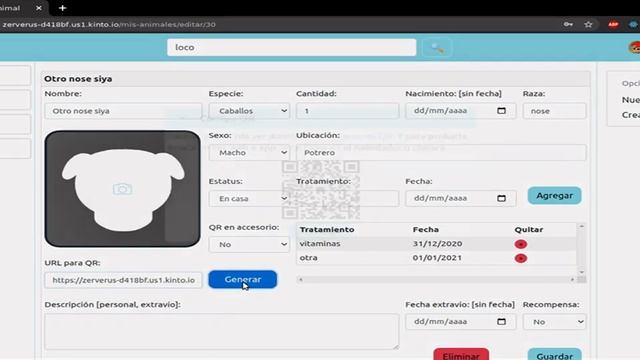Click the date 01/01/2021

point(437,258)
